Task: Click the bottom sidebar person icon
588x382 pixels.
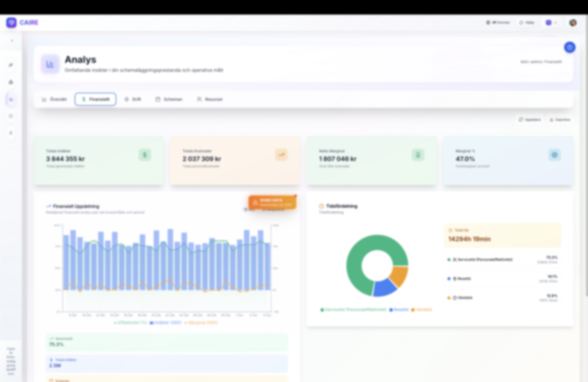Action: click(11, 133)
